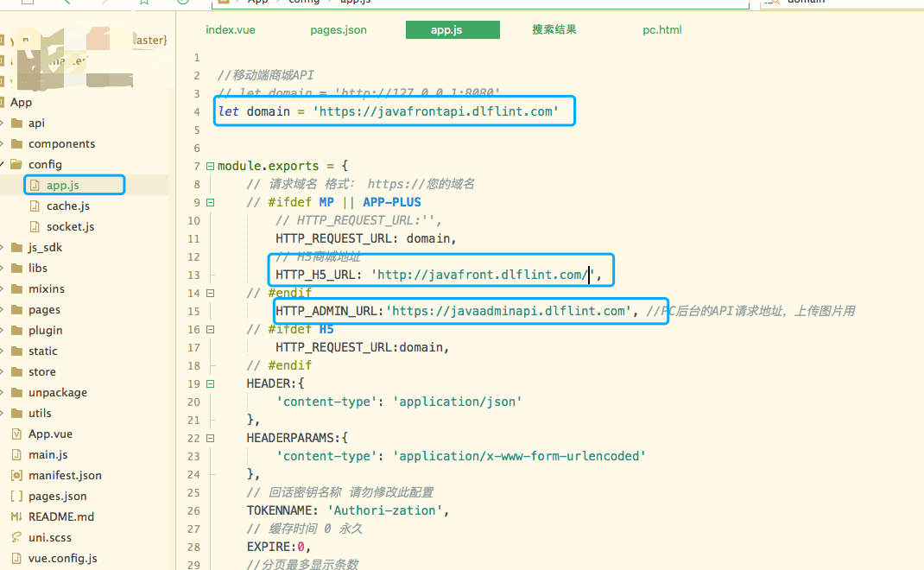Toggle the fold marker on line 19
The image size is (924, 570).
209,383
